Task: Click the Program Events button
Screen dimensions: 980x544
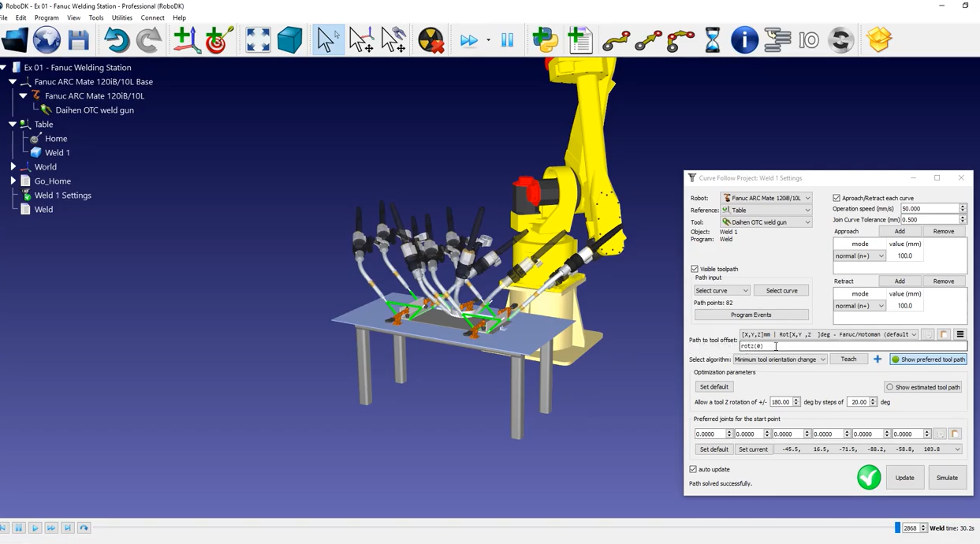Action: [x=751, y=315]
